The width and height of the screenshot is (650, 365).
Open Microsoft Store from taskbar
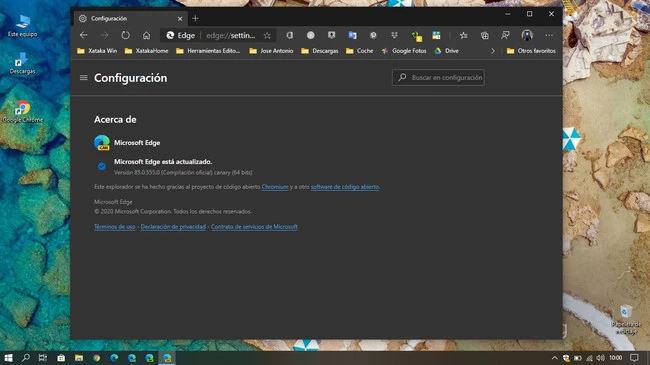61,358
